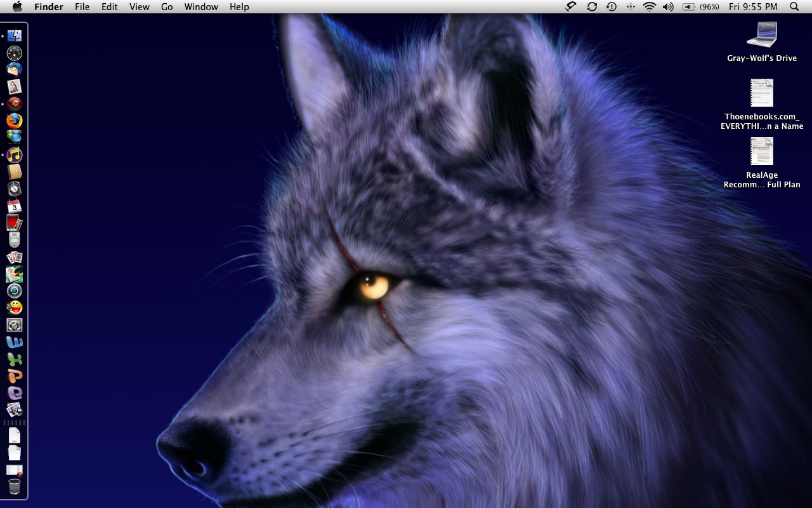Open Preview app in the dock
This screenshot has height=508, width=812.
pos(15,410)
